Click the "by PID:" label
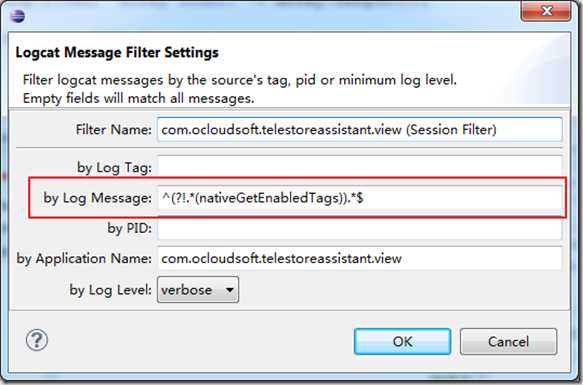 click(130, 228)
